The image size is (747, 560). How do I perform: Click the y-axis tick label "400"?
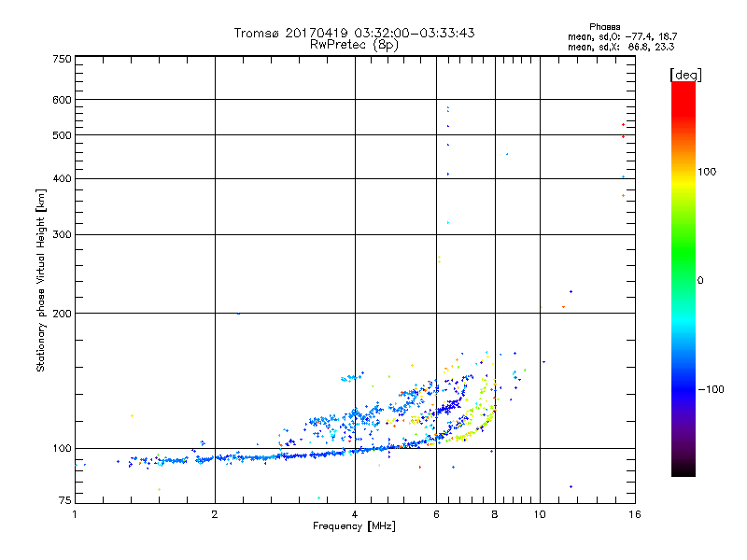pos(62,179)
